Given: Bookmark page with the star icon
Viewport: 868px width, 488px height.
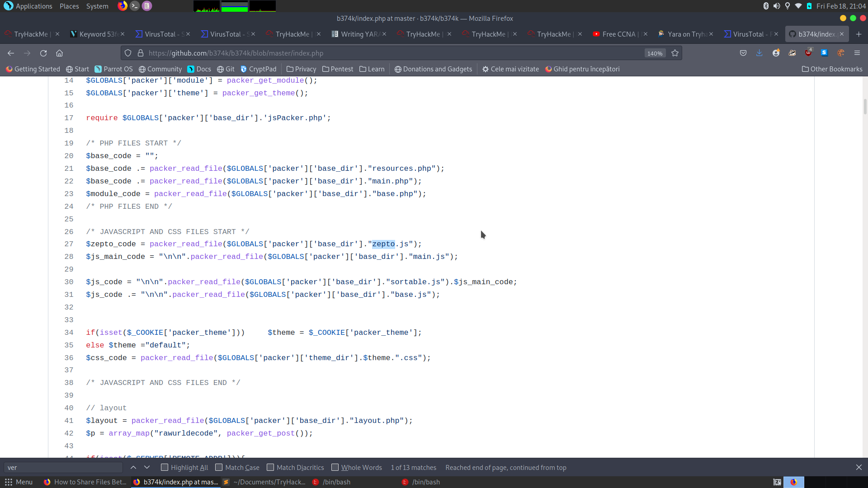Looking at the screenshot, I should coord(675,53).
